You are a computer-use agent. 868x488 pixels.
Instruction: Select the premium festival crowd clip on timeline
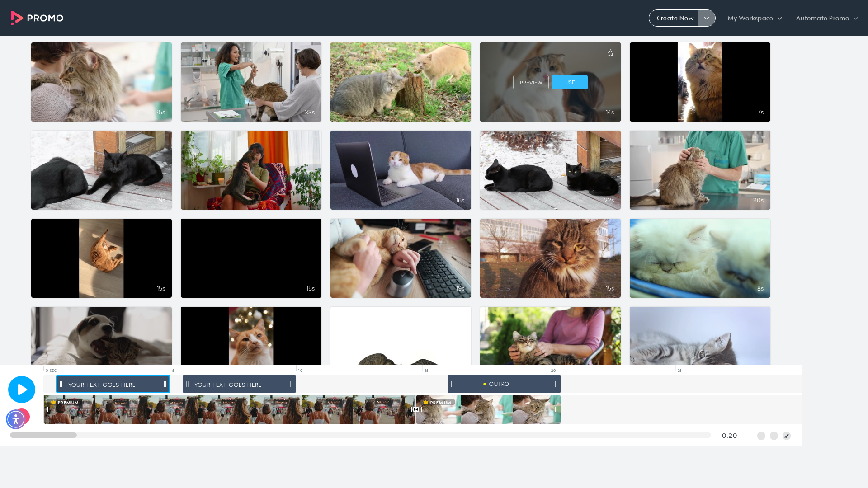tap(230, 409)
